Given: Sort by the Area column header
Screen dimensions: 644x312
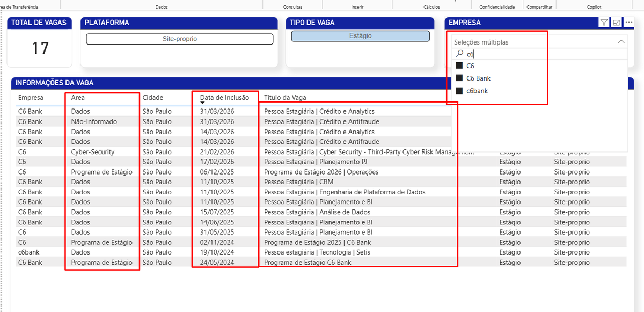Looking at the screenshot, I should [78, 98].
